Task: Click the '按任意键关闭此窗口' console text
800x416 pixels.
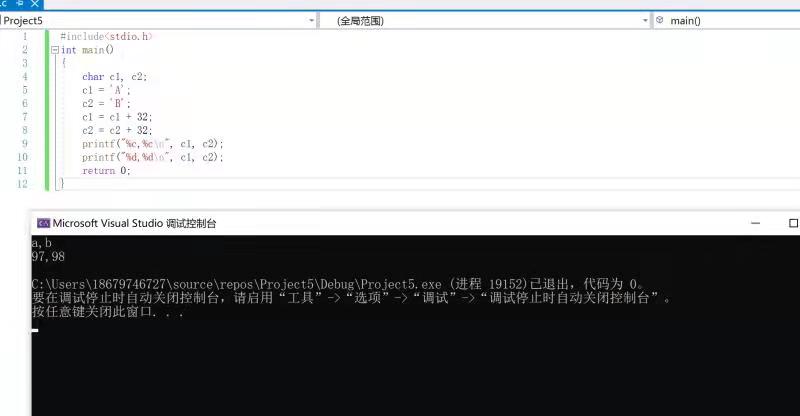Action: pos(107,311)
